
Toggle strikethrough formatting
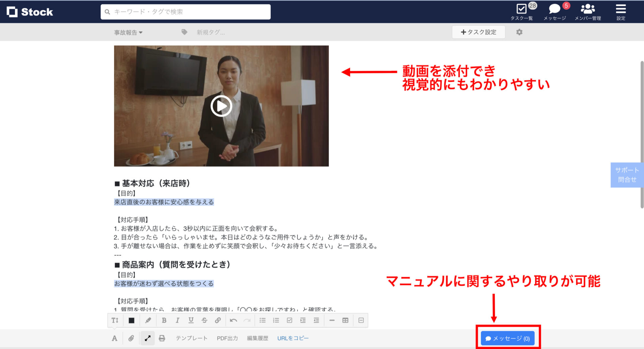tap(204, 320)
